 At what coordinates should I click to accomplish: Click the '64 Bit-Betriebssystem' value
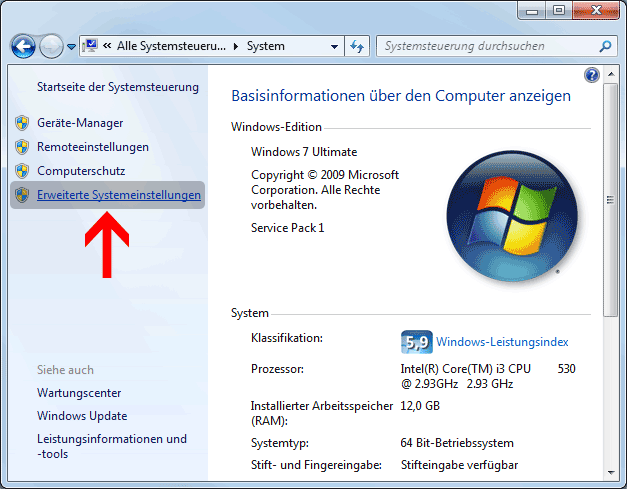click(457, 443)
